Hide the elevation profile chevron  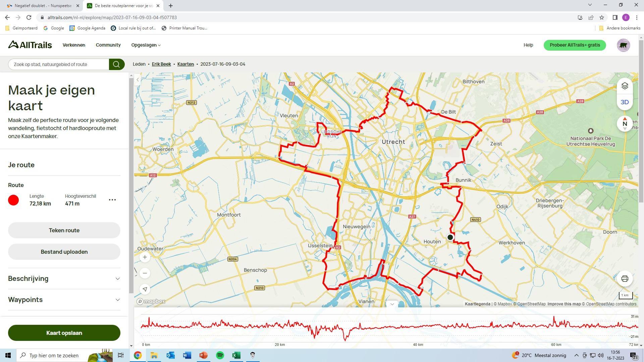[x=392, y=304]
